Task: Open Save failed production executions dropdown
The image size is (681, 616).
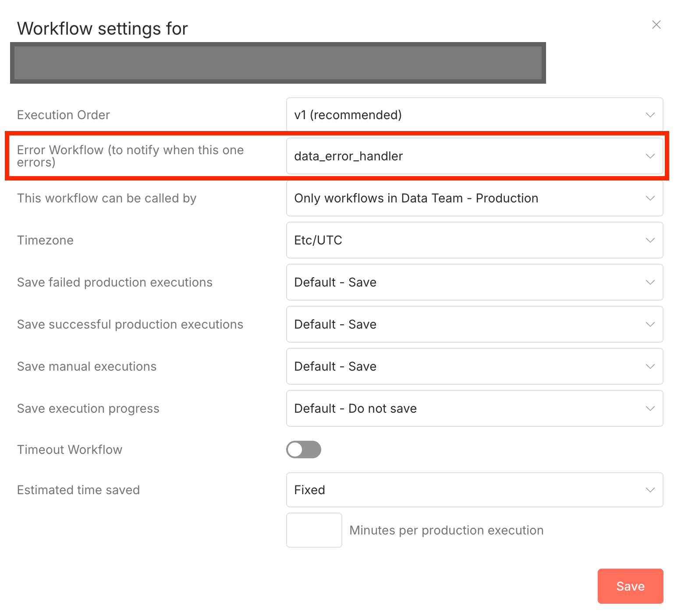Action: tap(474, 282)
